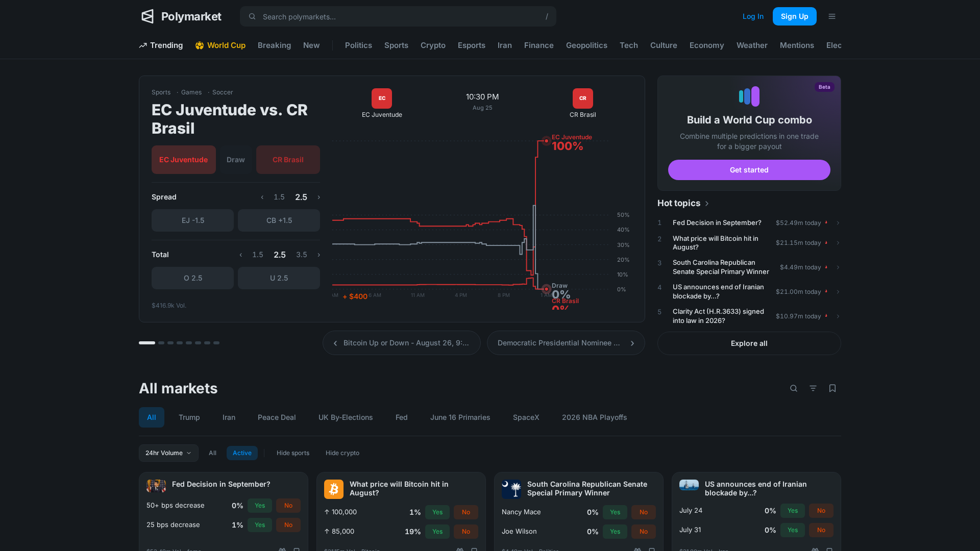Click the Log In link
The width and height of the screenshot is (980, 551).
(x=753, y=16)
